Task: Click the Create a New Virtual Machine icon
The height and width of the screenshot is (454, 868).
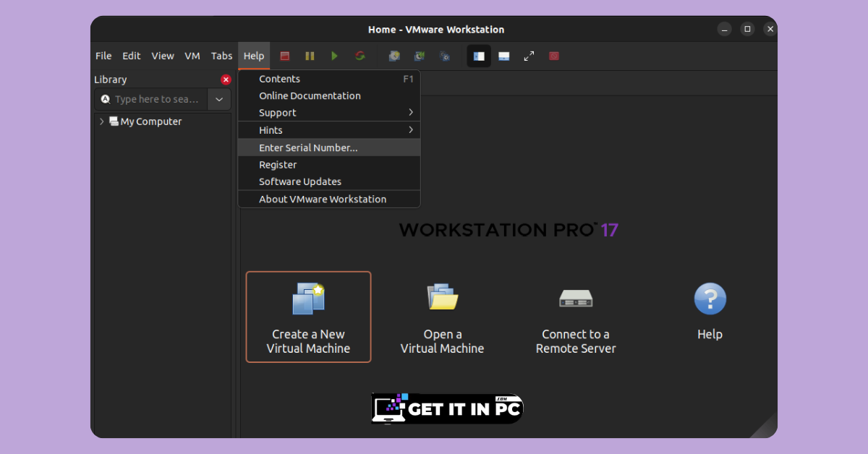Action: pos(308,298)
